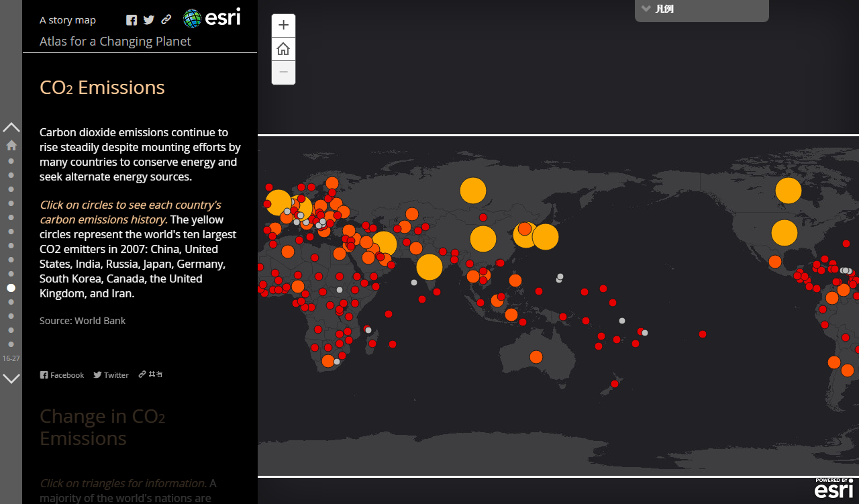The image size is (859, 504).
Task: Share via Twitter icon in header
Action: click(149, 20)
